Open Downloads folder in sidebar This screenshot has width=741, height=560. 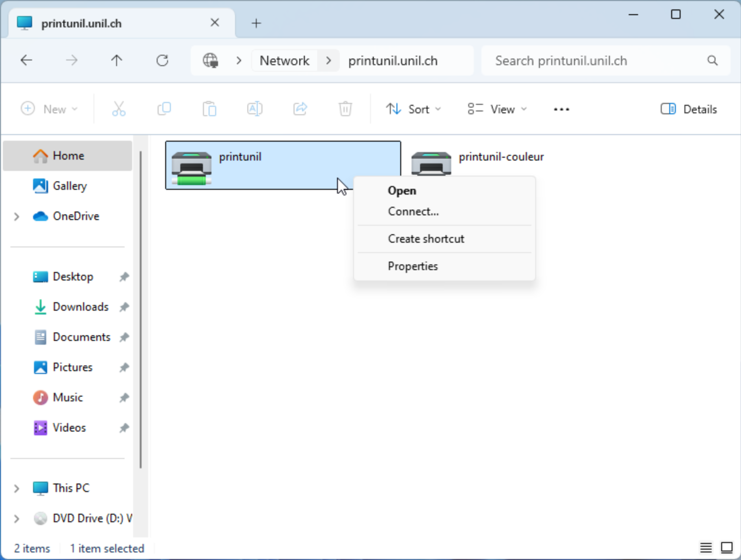pyautogui.click(x=80, y=307)
